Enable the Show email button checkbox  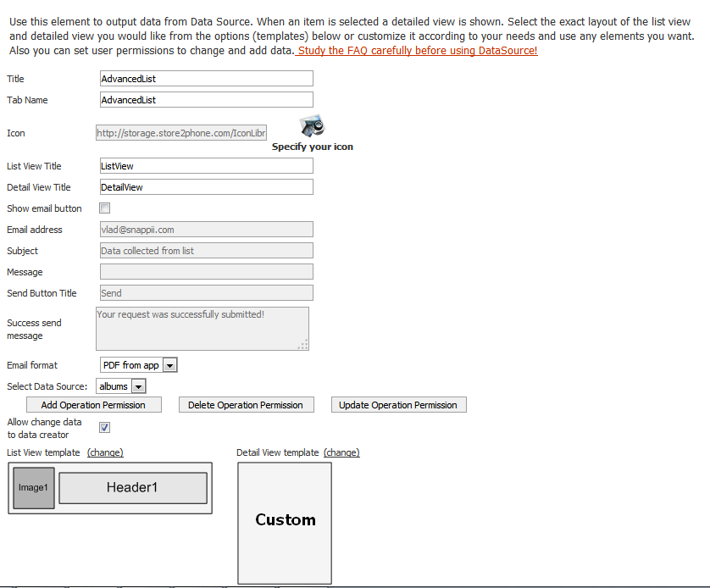pyautogui.click(x=105, y=208)
